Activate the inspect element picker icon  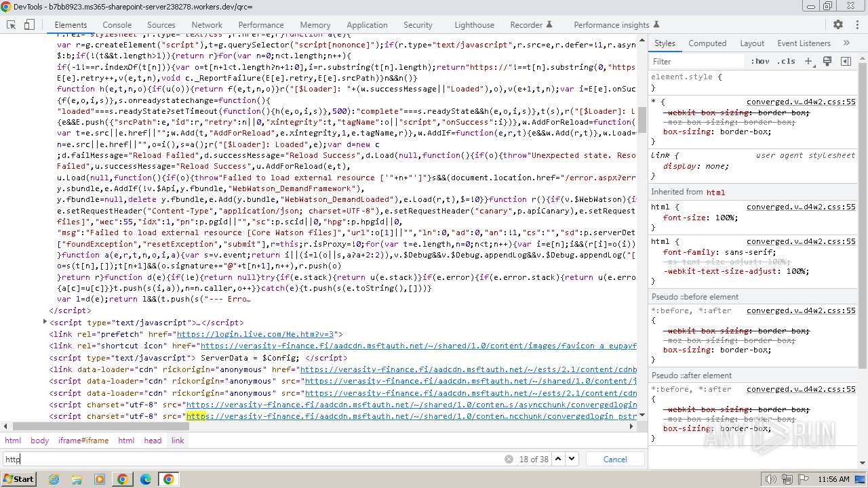coord(12,25)
